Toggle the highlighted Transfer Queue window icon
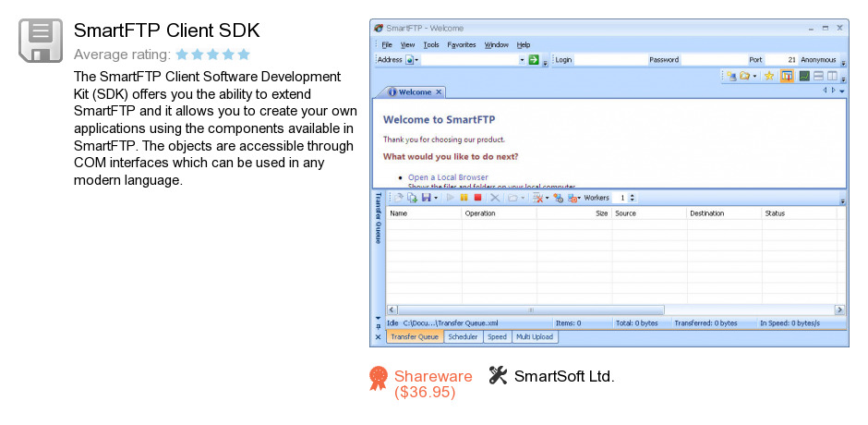This screenshot has height=425, width=868. 787,77
